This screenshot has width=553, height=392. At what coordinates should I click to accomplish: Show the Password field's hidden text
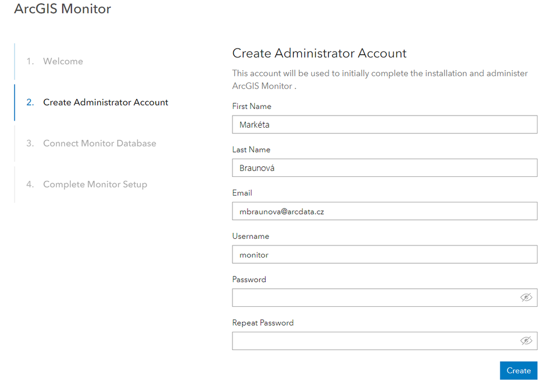[526, 297]
